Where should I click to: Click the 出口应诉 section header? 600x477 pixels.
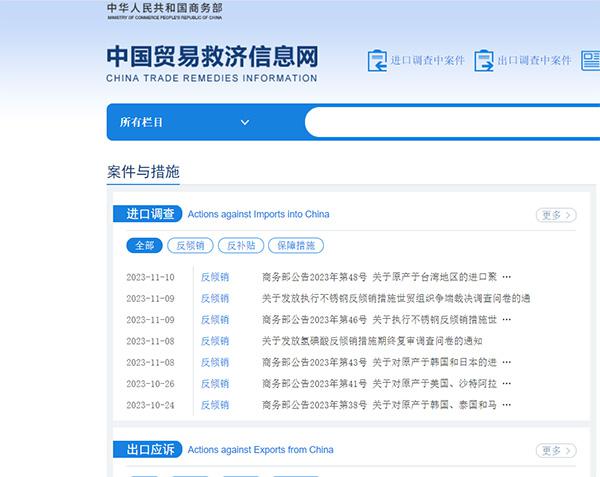click(148, 449)
